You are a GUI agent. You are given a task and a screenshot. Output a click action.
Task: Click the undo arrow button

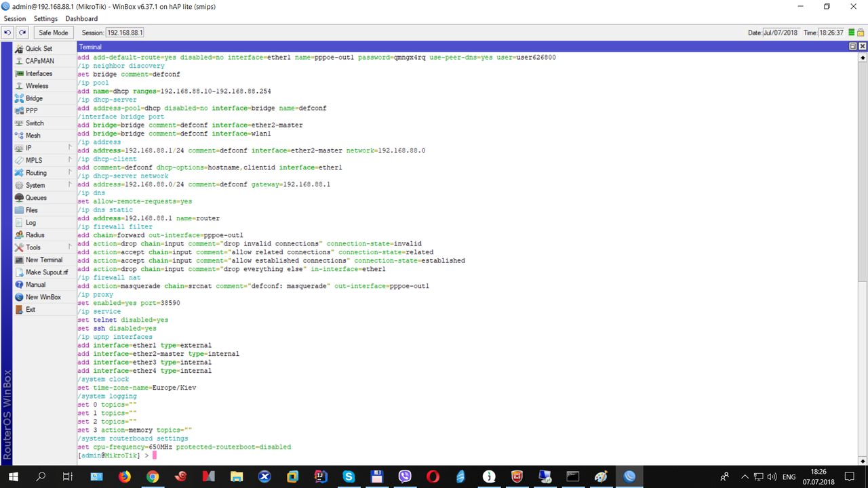point(7,33)
